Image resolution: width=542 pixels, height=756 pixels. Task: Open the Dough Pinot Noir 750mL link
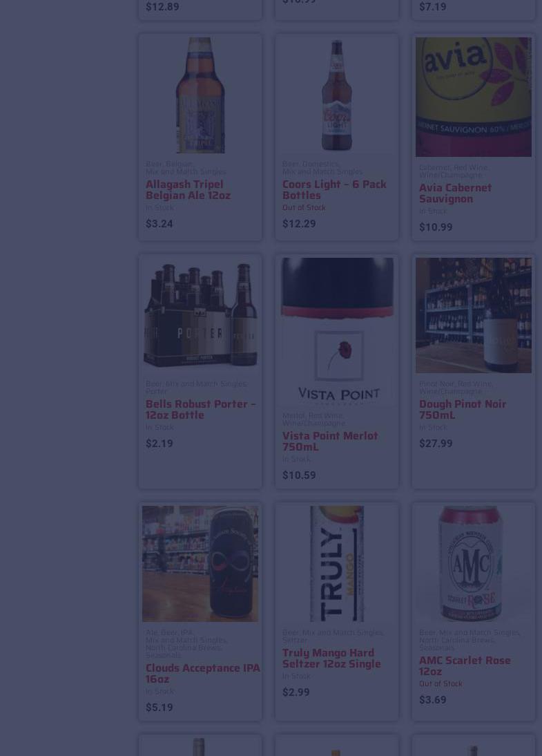point(463,409)
